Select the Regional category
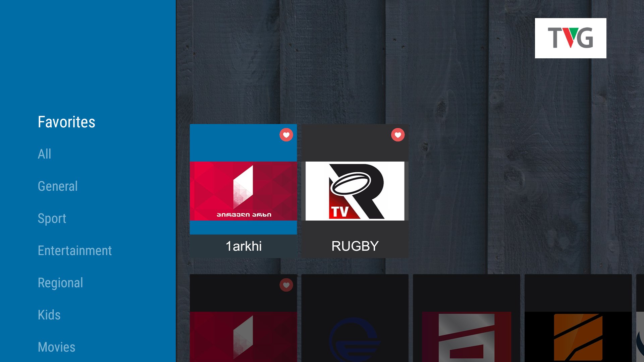This screenshot has width=644, height=362. [60, 283]
